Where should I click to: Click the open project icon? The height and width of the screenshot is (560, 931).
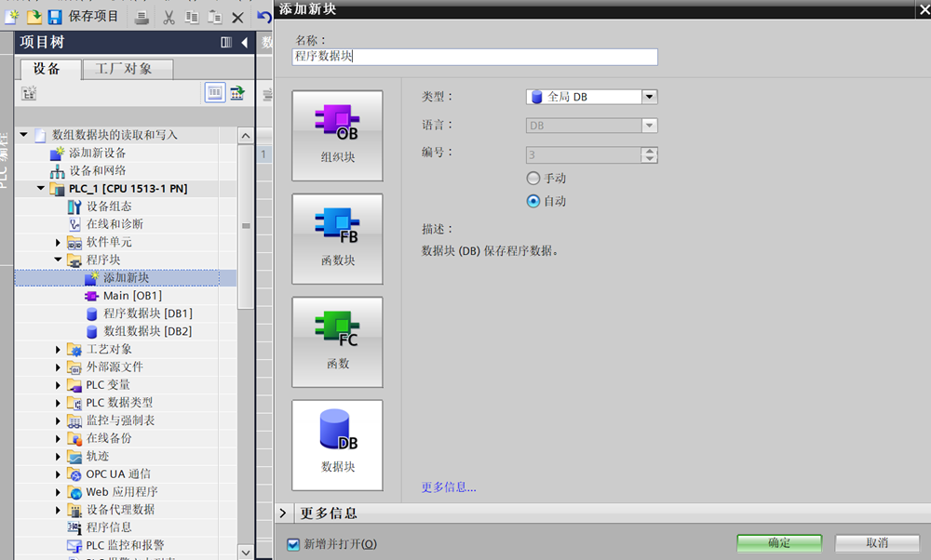click(x=34, y=17)
